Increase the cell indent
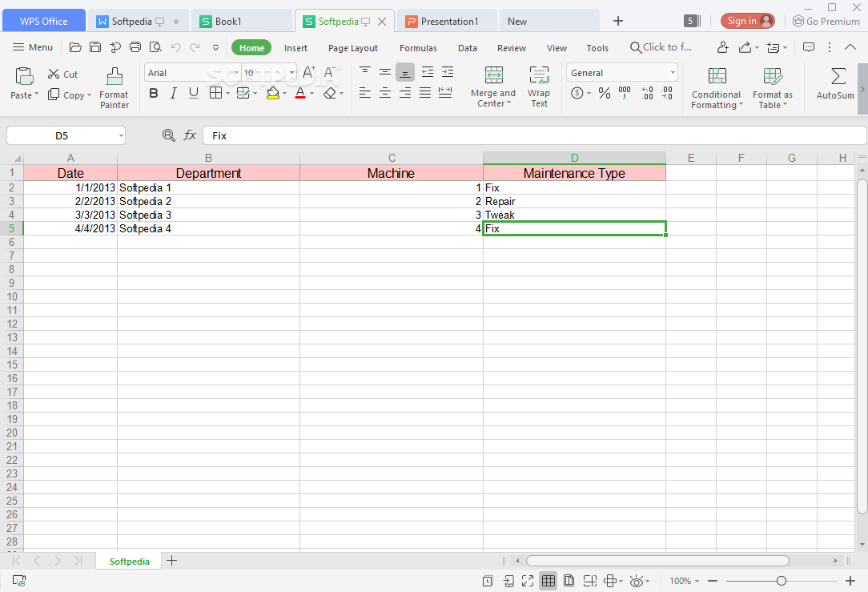Viewport: 868px width, 592px height. click(x=448, y=71)
